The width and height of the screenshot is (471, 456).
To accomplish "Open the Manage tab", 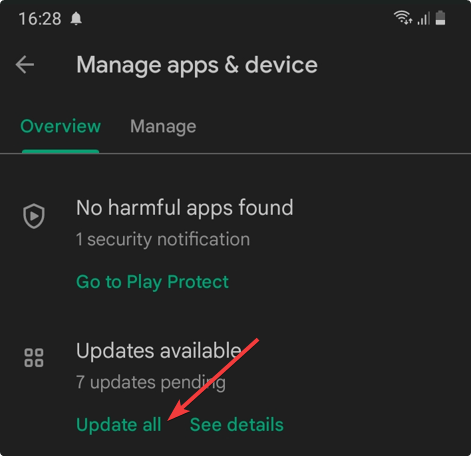I will tap(163, 127).
